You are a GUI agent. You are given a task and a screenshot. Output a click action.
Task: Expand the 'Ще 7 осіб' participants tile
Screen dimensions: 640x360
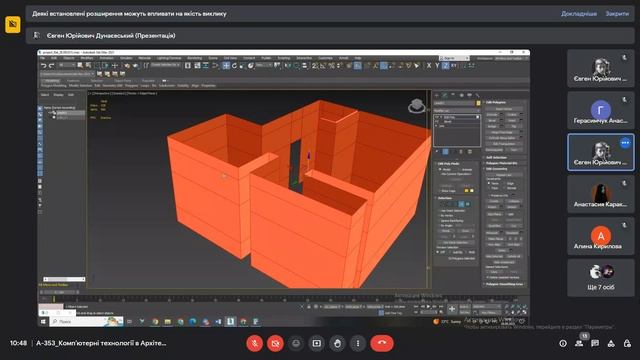click(x=600, y=278)
